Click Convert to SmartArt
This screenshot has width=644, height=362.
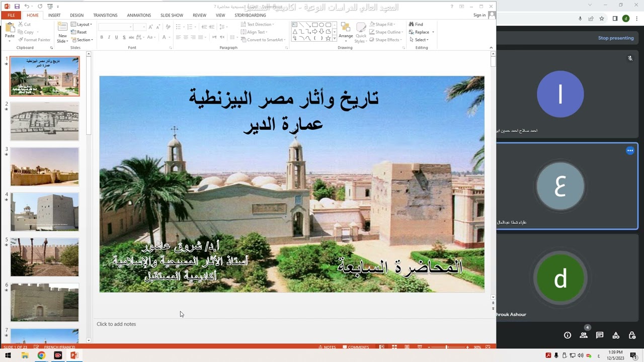pos(262,40)
